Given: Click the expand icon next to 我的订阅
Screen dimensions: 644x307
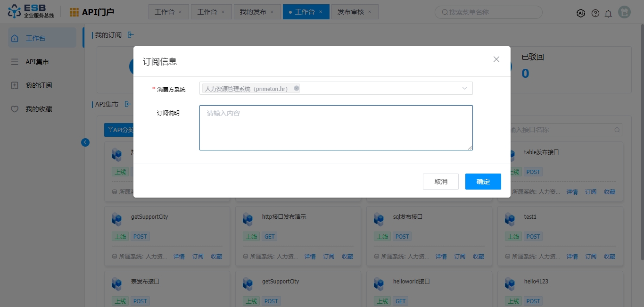Looking at the screenshot, I should pyautogui.click(x=131, y=34).
